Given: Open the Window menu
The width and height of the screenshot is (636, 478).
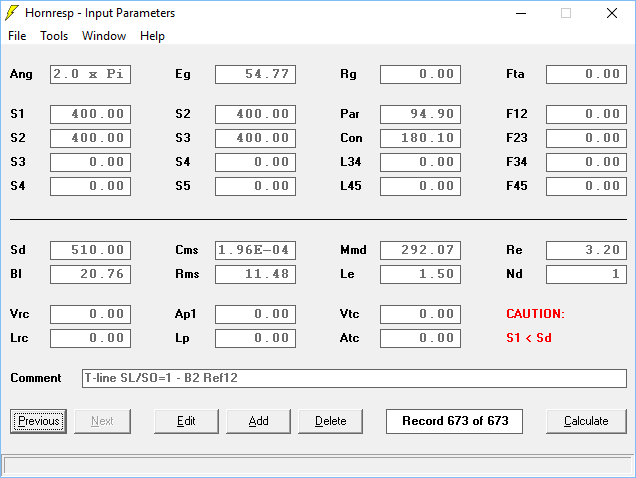Looking at the screenshot, I should pos(104,36).
